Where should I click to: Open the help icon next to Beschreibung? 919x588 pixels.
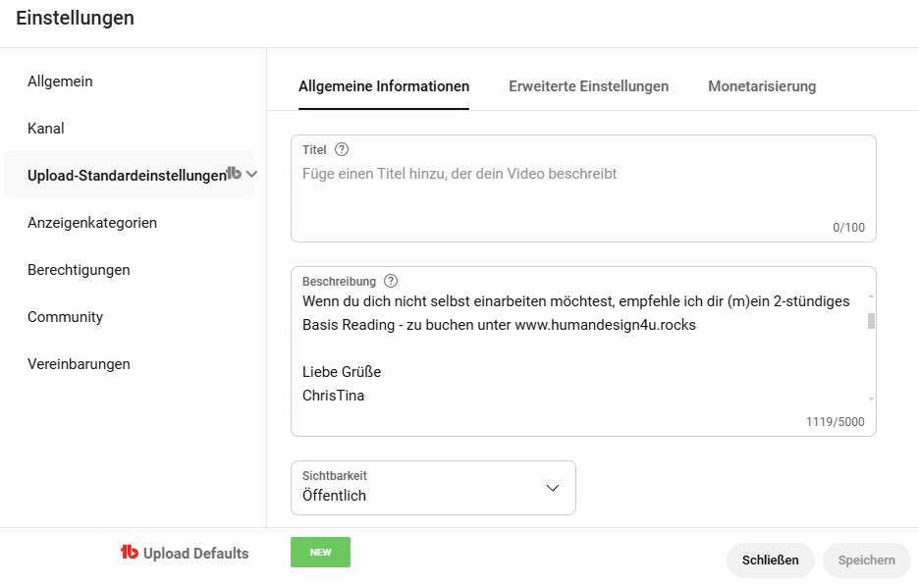coord(391,282)
